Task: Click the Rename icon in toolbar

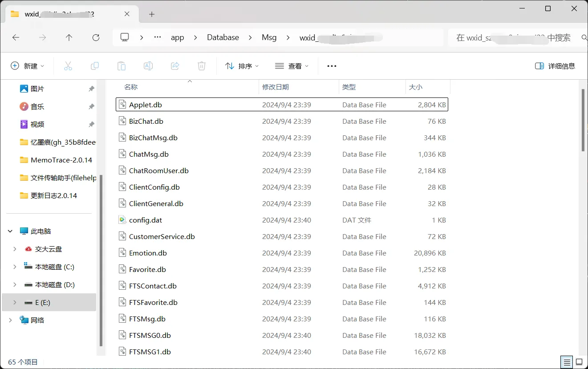Action: 148,66
